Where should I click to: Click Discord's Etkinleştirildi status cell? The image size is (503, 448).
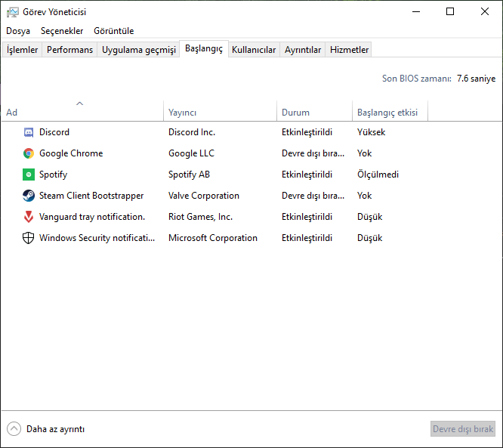[307, 132]
